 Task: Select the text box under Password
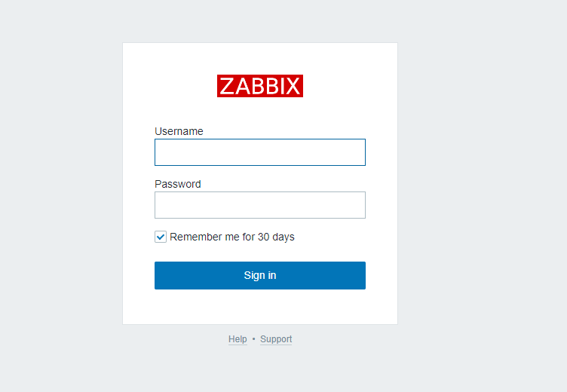coord(260,205)
